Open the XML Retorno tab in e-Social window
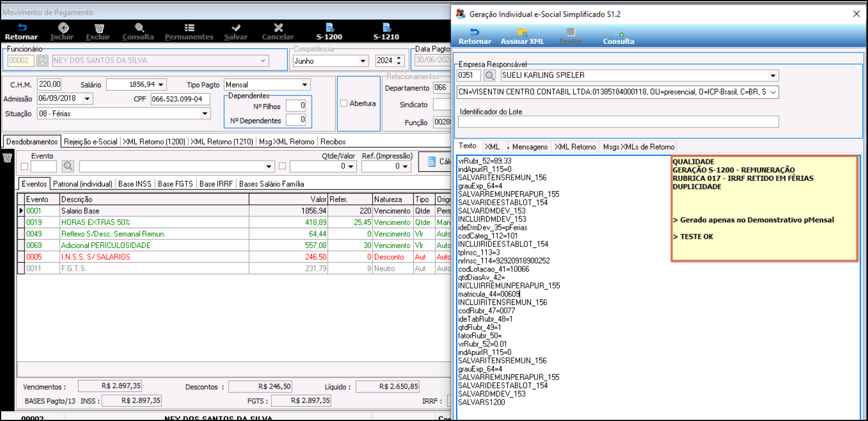Image resolution: width=868 pixels, height=421 pixels. pos(575,147)
